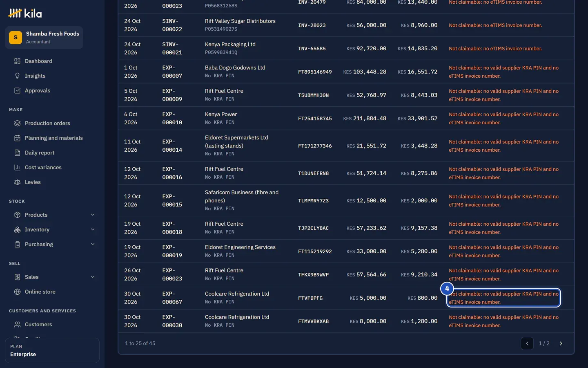Image resolution: width=588 pixels, height=368 pixels.
Task: Open the Online store section
Action: (52, 292)
